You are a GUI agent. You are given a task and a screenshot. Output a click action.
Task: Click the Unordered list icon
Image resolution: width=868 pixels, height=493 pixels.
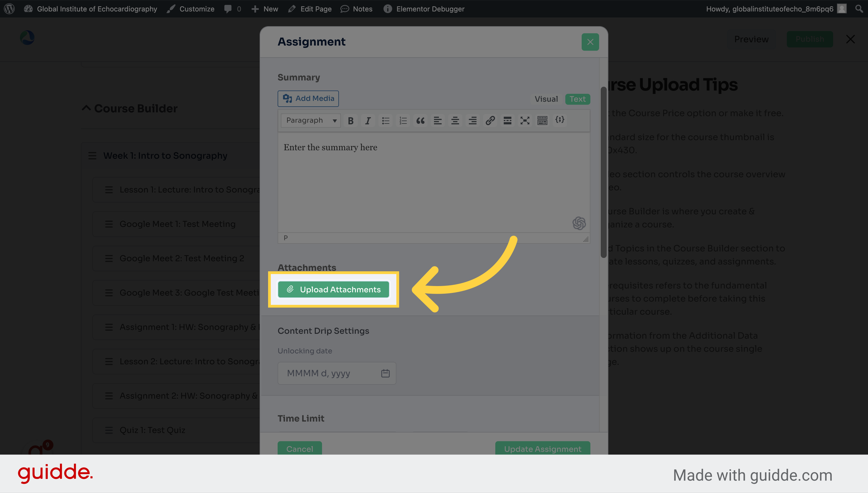pos(386,121)
